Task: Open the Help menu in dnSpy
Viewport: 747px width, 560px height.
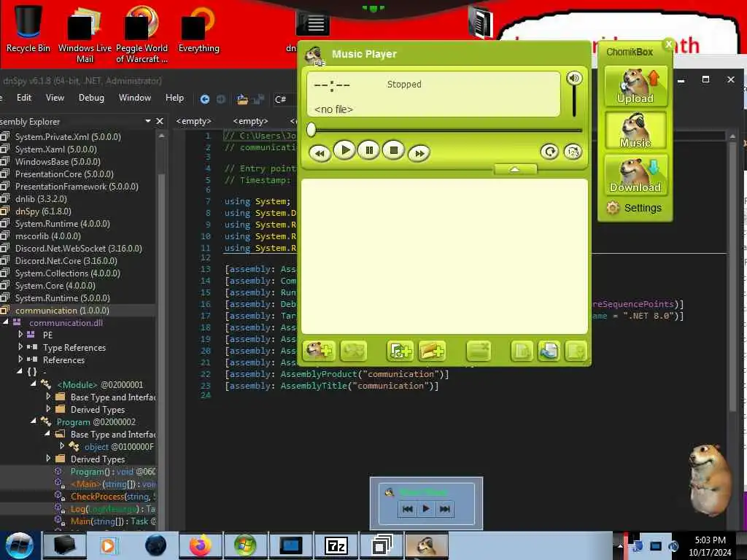Action: click(x=174, y=98)
